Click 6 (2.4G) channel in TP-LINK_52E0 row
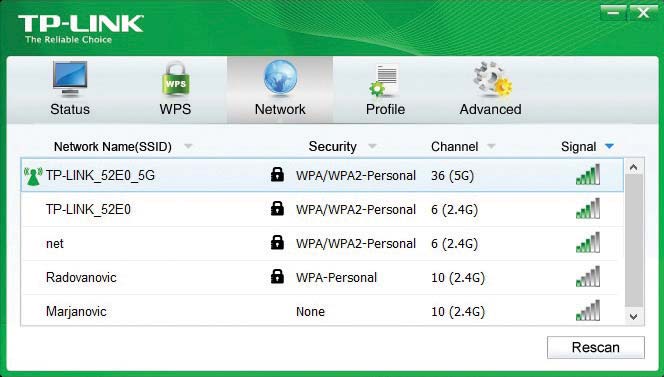Screen dimensions: 664x377 (x=454, y=210)
